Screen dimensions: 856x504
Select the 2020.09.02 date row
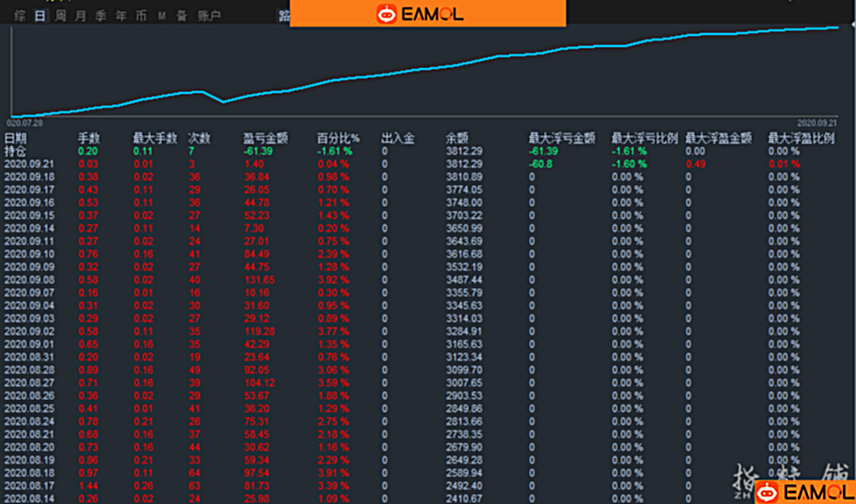click(29, 332)
